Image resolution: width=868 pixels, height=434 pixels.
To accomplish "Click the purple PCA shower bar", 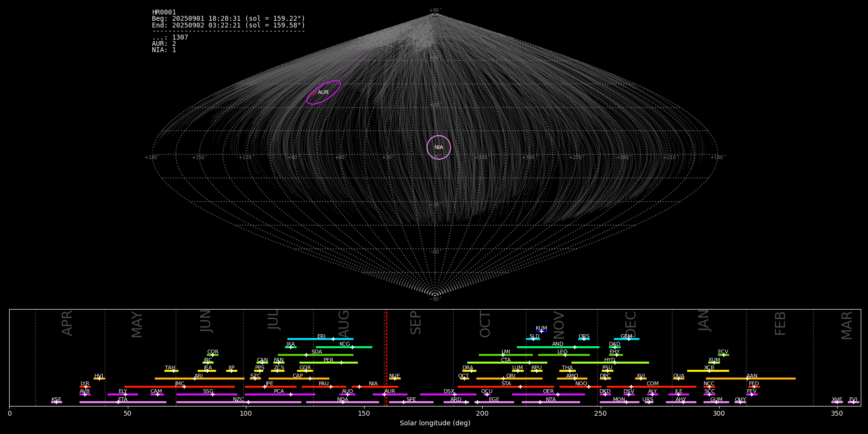I will (x=280, y=394).
